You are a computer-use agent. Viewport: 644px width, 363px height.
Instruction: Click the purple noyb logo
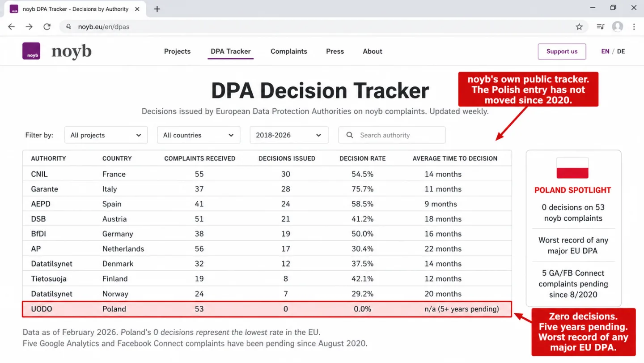click(31, 51)
